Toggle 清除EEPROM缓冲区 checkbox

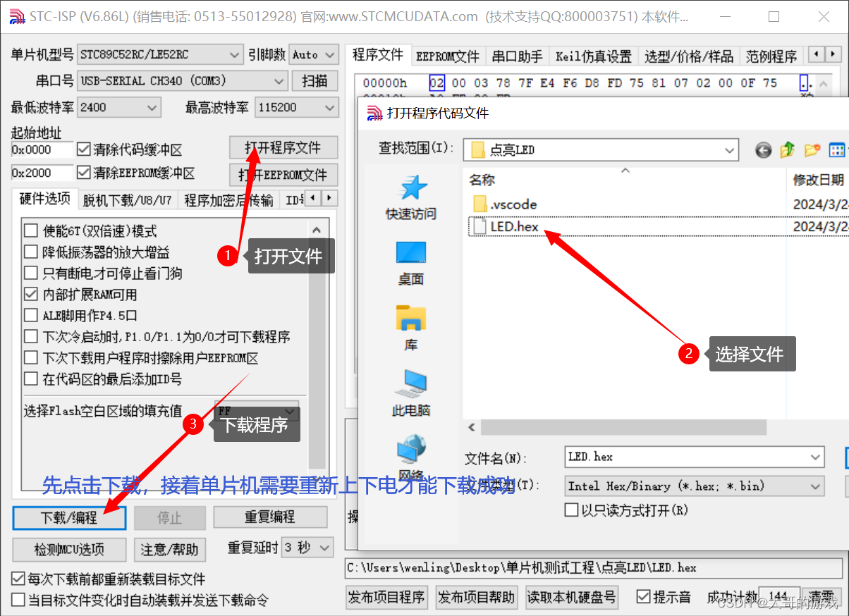[83, 173]
